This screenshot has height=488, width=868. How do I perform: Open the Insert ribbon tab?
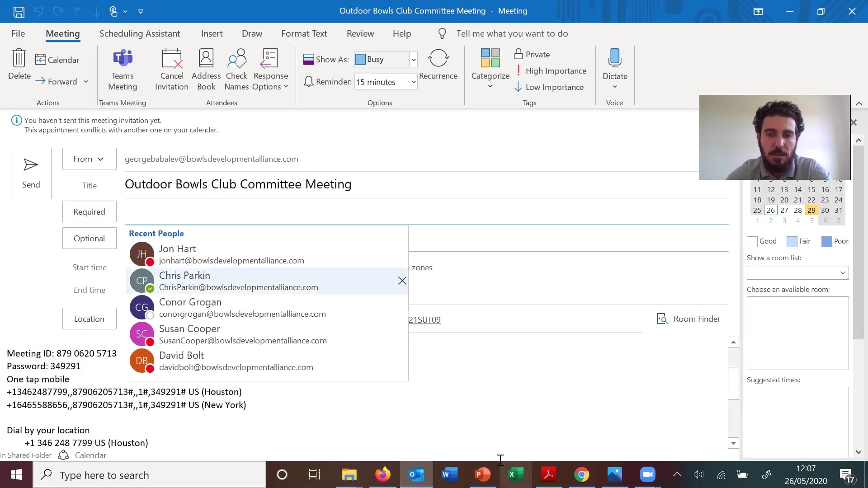tap(212, 33)
